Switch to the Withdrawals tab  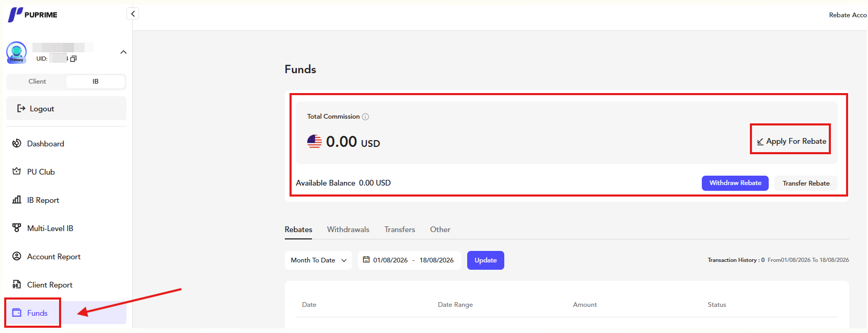[x=348, y=229]
